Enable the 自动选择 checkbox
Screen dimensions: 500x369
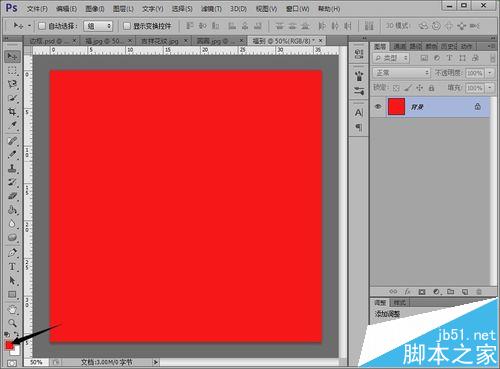pos(42,26)
